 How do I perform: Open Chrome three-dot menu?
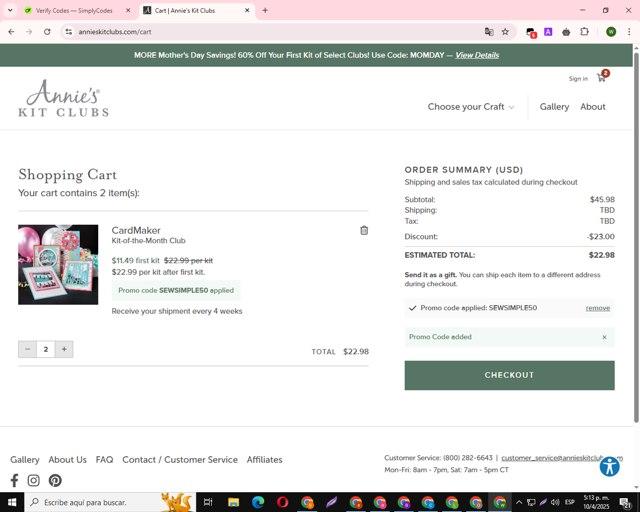[x=629, y=32]
